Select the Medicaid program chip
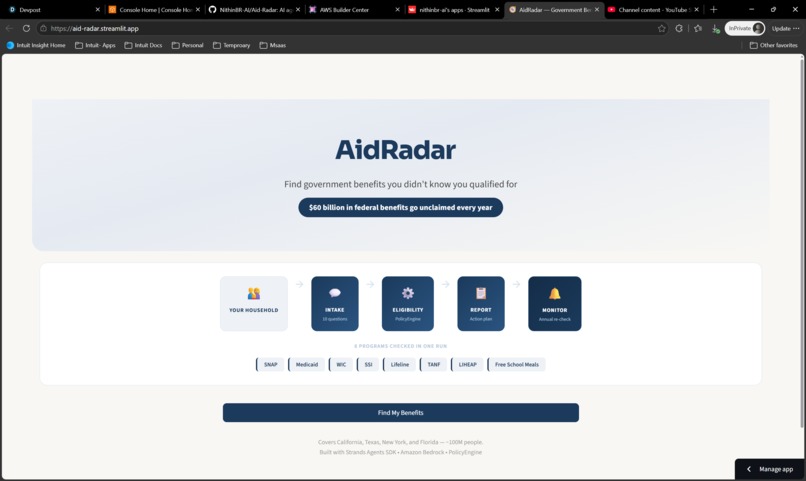The image size is (806, 481). (306, 364)
